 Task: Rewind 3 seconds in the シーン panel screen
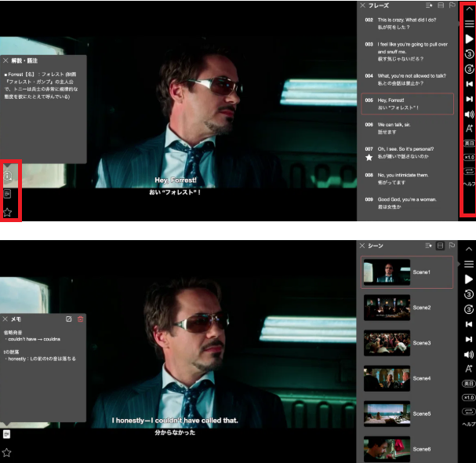pos(468,294)
